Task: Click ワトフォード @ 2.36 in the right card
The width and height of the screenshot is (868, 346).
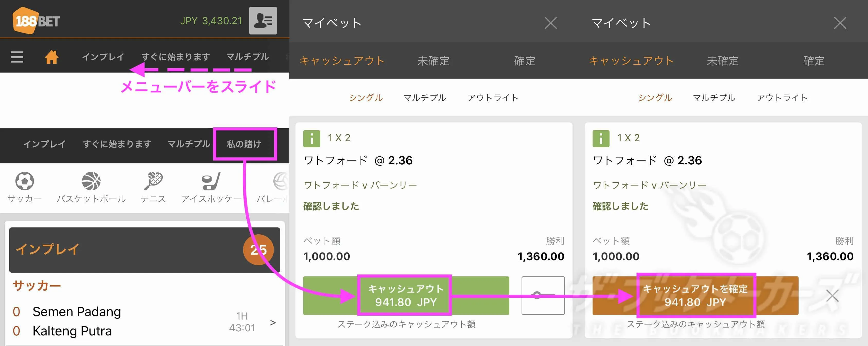Action: pos(647,160)
